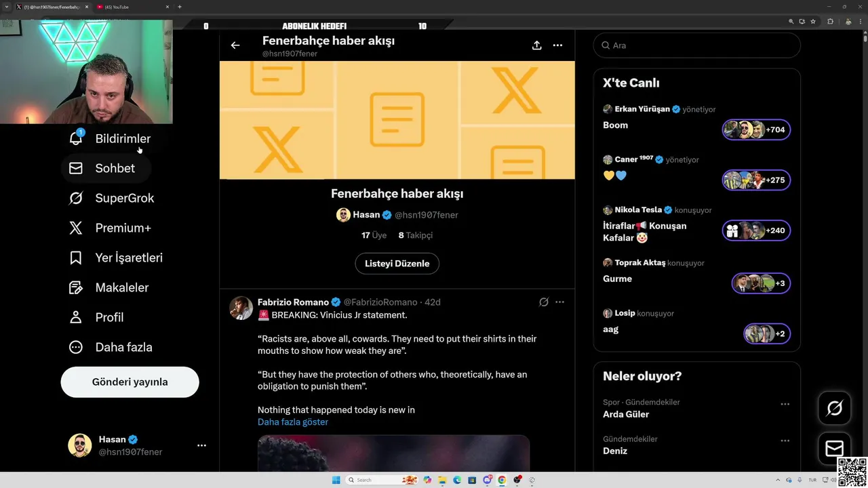Open browser tab search dropdown
Viewport: 868px width, 488px height.
tap(6, 7)
